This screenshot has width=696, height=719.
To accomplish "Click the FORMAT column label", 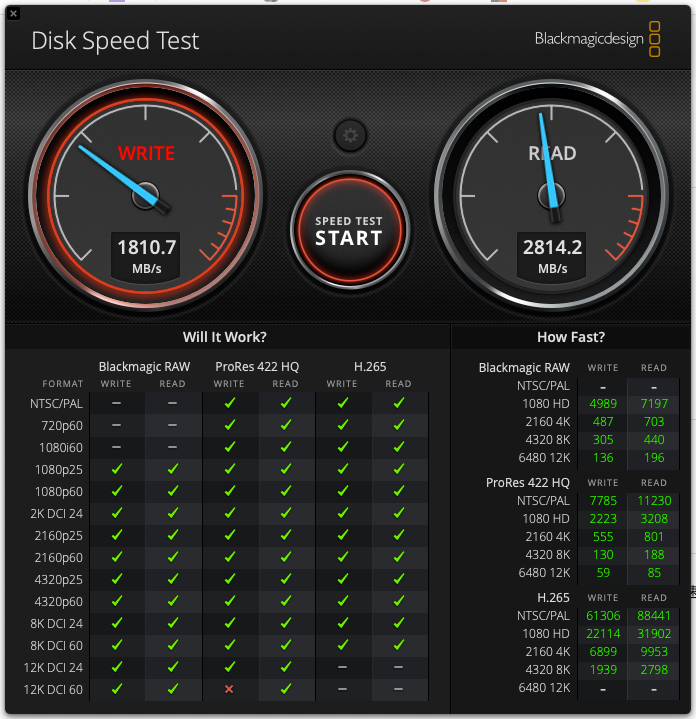I will tap(63, 384).
